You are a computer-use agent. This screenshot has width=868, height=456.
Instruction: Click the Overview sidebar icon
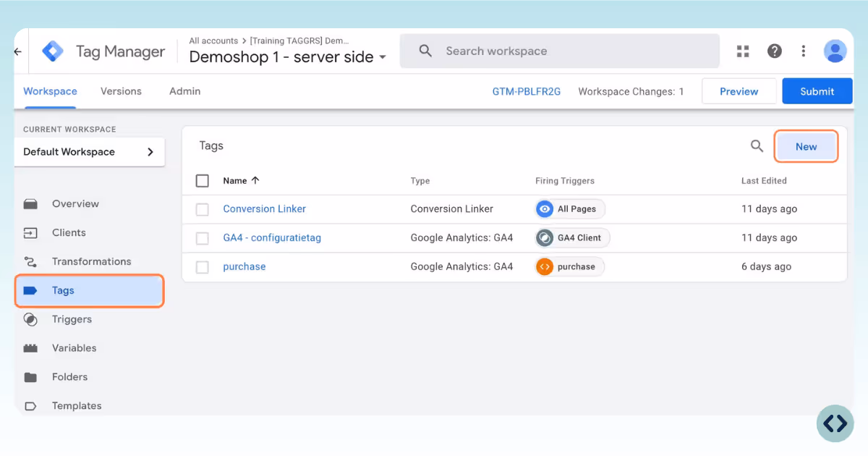click(30, 204)
